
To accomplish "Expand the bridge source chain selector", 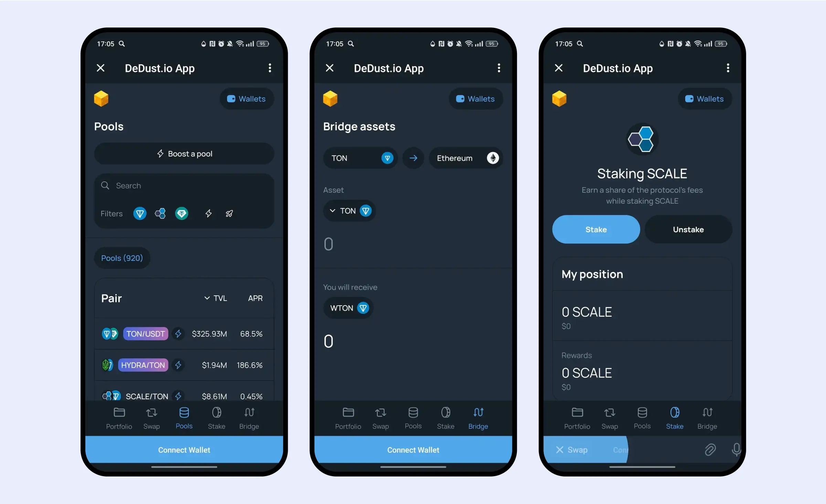I will pos(359,157).
